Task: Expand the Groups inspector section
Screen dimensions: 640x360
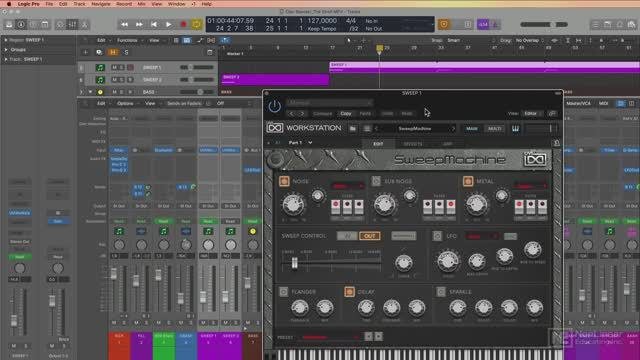Action: pos(6,49)
